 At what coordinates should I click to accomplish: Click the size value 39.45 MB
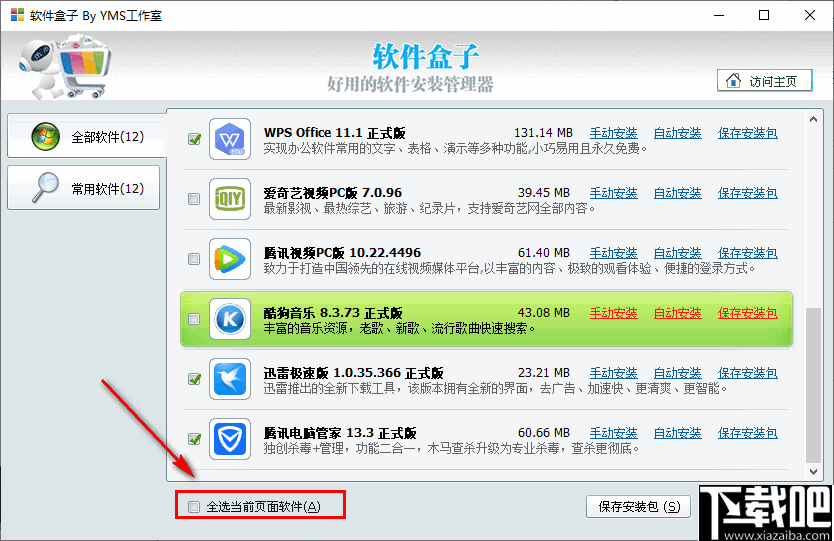[544, 193]
